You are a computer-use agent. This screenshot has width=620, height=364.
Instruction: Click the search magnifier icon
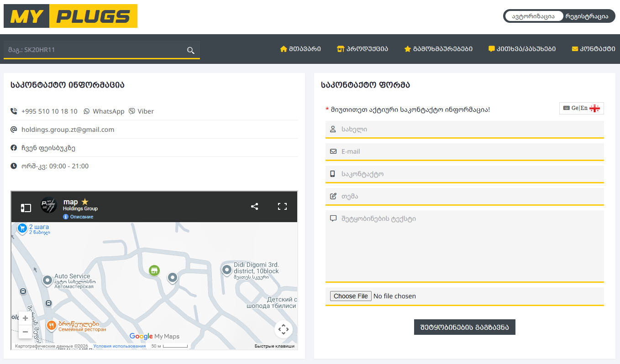click(x=191, y=50)
